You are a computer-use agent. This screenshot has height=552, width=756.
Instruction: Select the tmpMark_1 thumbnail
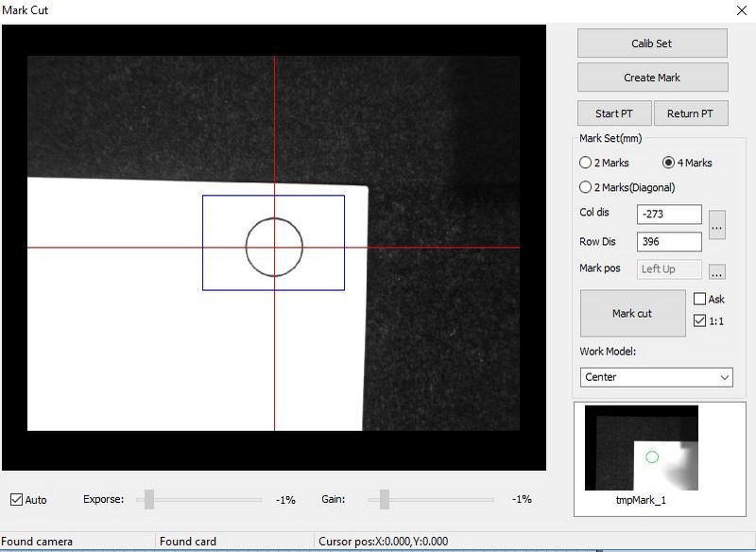click(642, 449)
